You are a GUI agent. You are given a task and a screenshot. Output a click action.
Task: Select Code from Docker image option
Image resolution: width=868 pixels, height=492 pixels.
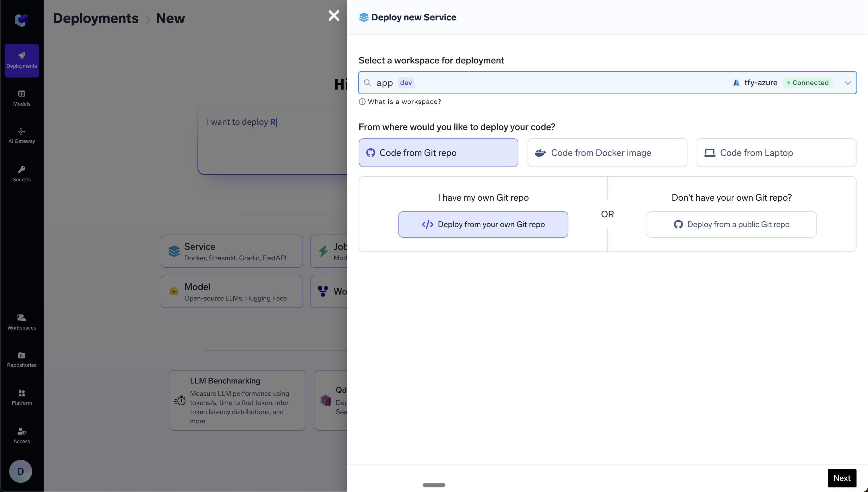click(607, 153)
